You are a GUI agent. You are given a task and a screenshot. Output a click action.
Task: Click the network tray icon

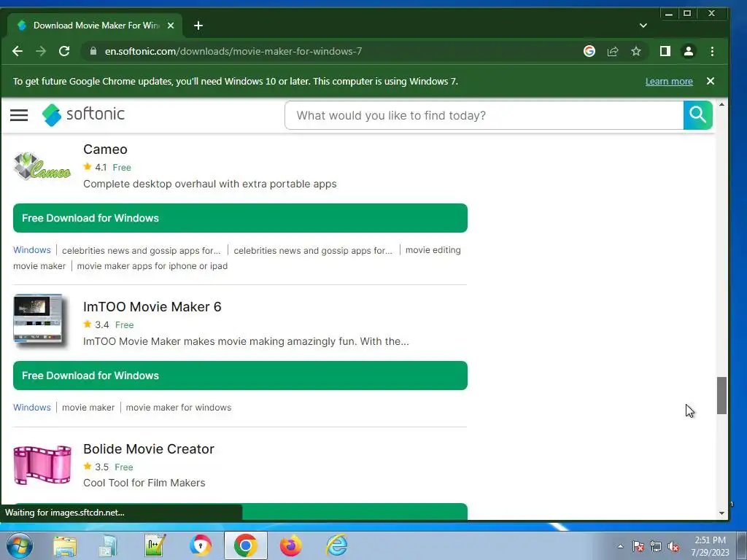click(656, 547)
